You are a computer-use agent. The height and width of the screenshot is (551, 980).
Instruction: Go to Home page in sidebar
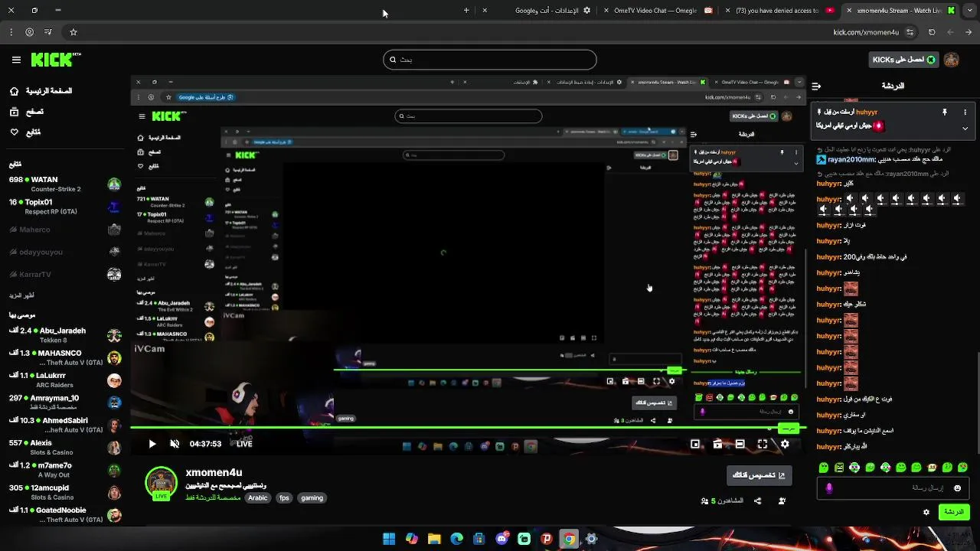click(x=41, y=91)
